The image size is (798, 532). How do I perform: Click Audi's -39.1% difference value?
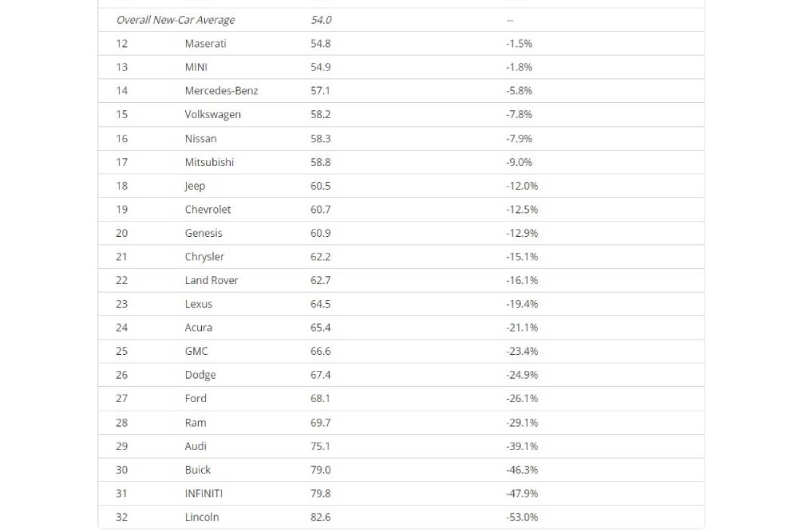tap(522, 446)
